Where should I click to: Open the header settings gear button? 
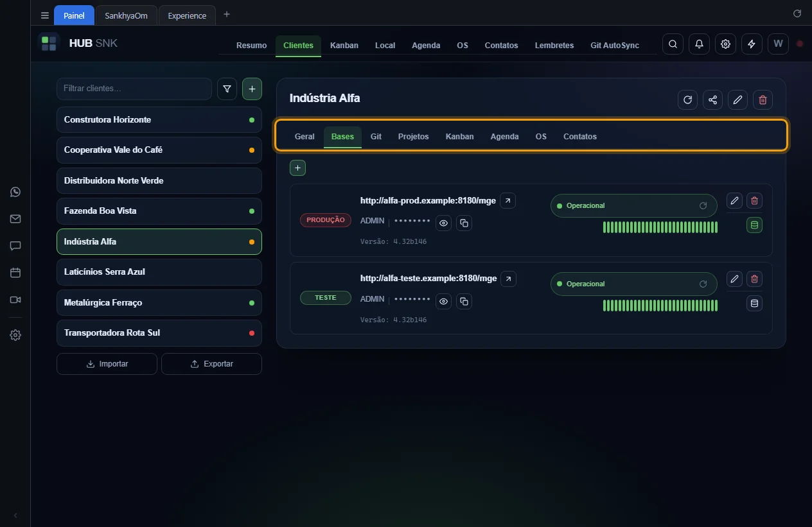(x=725, y=44)
